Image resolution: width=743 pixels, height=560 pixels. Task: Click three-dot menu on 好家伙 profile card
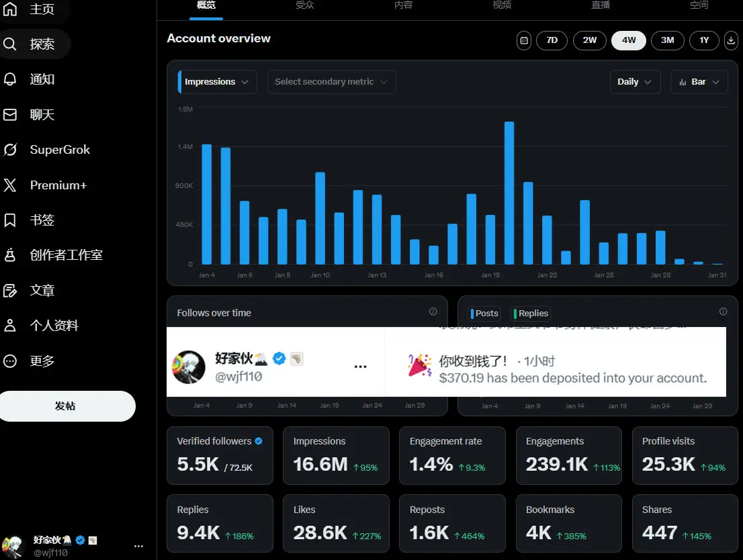coord(360,367)
